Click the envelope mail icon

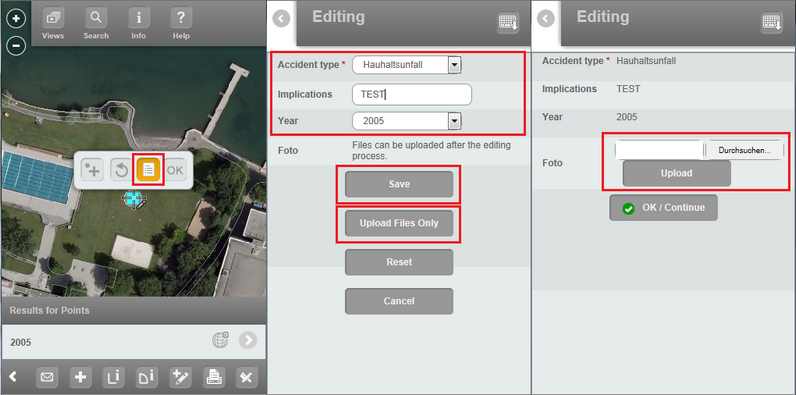pyautogui.click(x=47, y=377)
